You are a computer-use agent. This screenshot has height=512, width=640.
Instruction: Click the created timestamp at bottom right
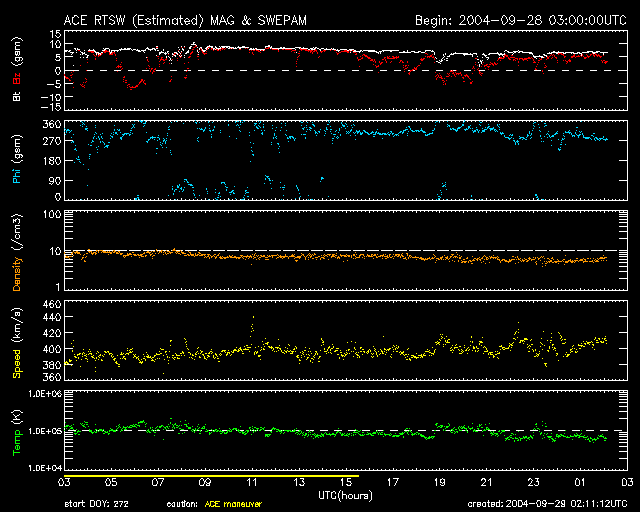pyautogui.click(x=545, y=505)
